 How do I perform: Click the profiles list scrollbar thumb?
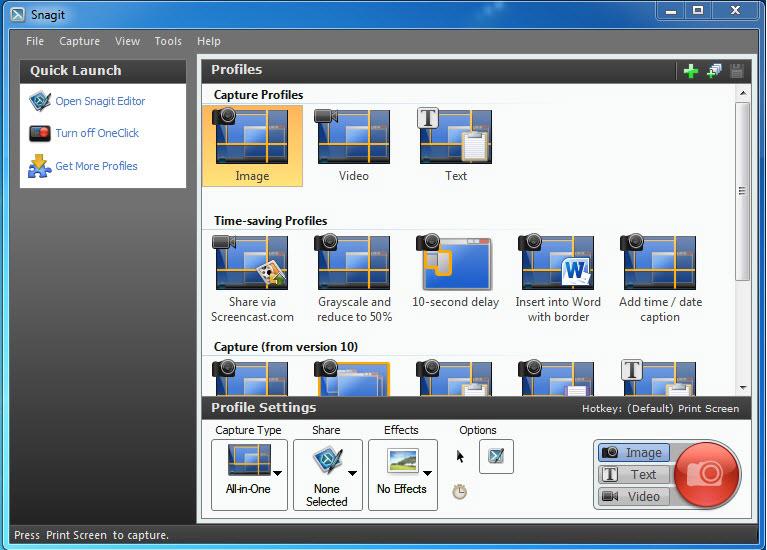tap(743, 191)
